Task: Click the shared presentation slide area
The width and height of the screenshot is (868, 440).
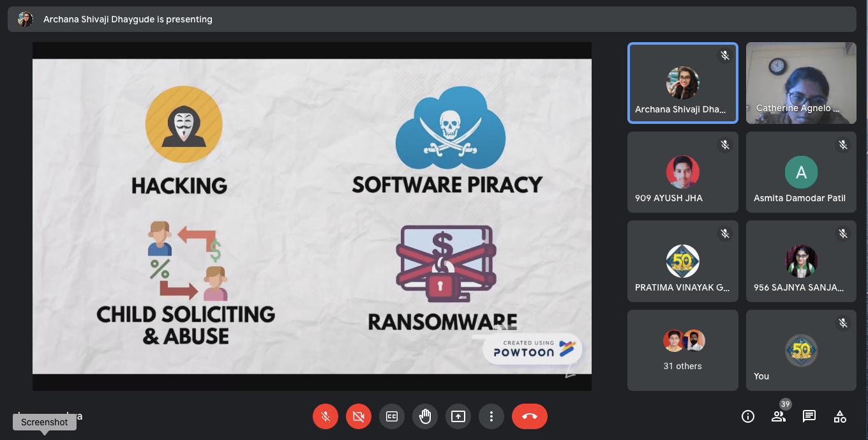Action: click(311, 216)
